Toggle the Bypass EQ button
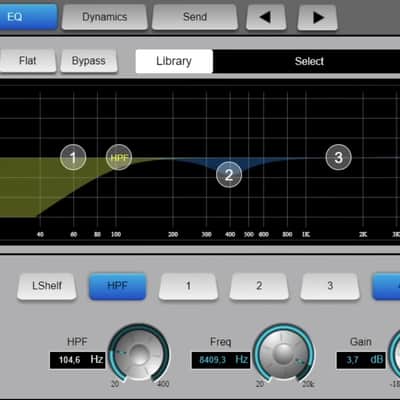 click(89, 61)
